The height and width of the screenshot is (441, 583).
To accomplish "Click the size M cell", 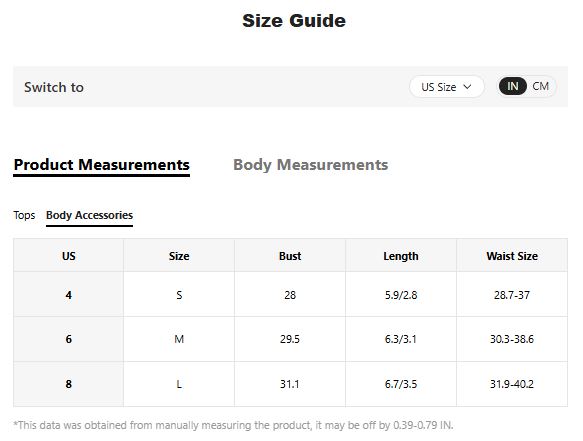I will tap(179, 339).
